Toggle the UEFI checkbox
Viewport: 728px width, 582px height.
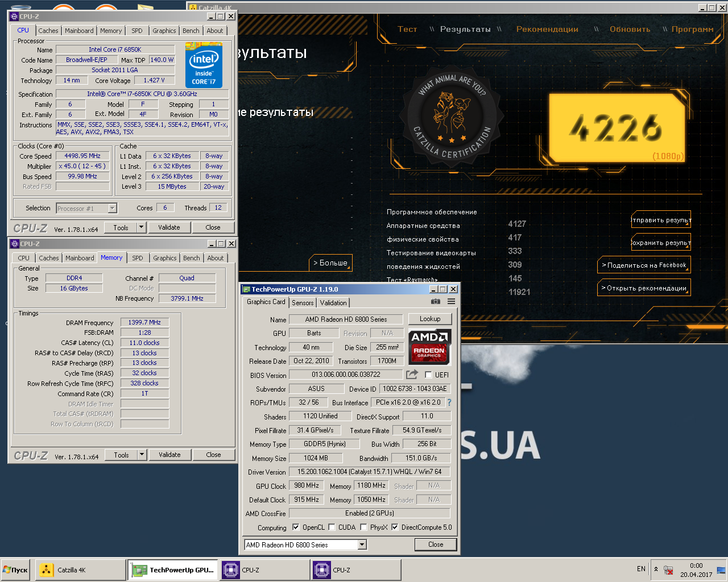(428, 375)
